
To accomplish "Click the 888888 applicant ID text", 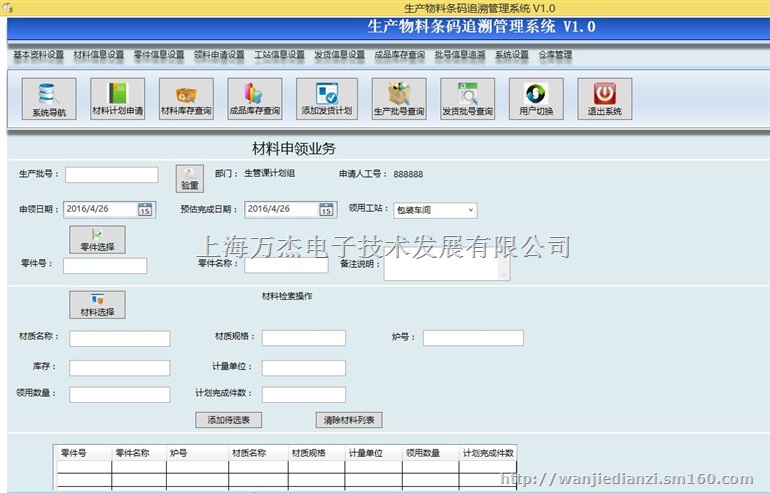I will click(x=408, y=174).
